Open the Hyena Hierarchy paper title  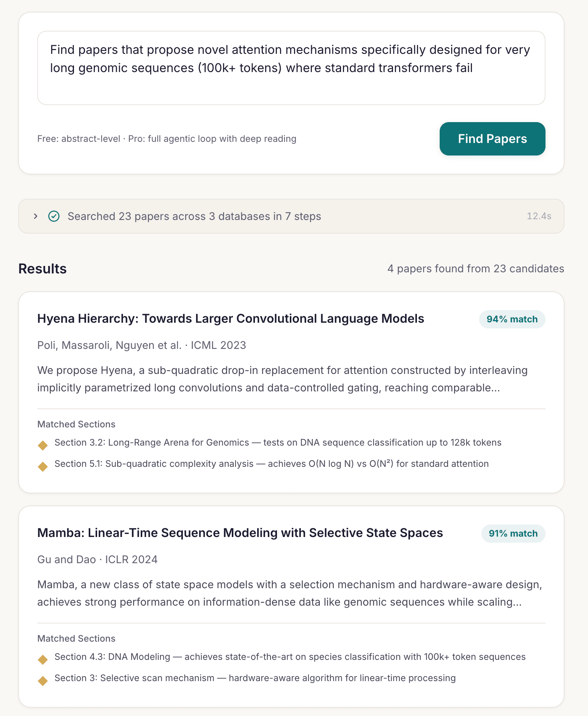230,319
